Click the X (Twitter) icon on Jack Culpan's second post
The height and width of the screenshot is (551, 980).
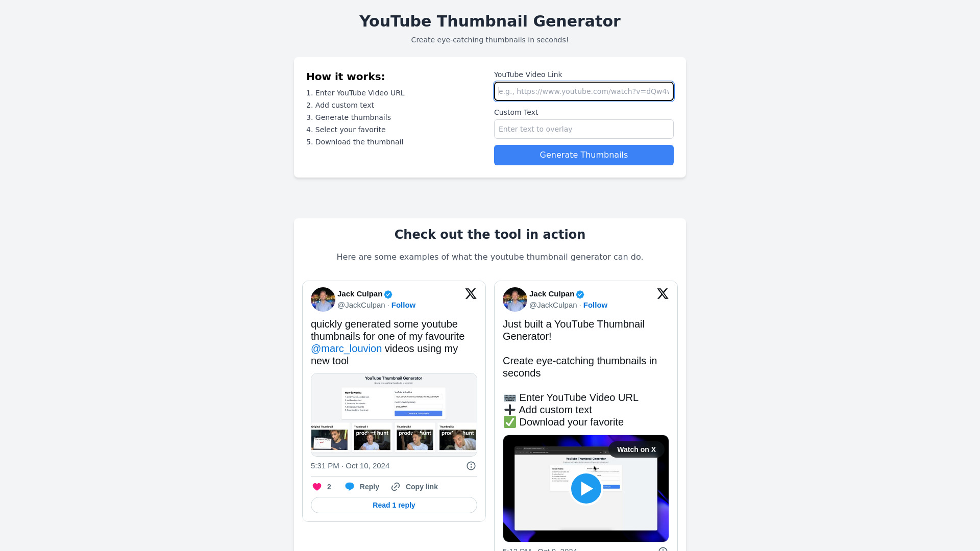pyautogui.click(x=663, y=293)
